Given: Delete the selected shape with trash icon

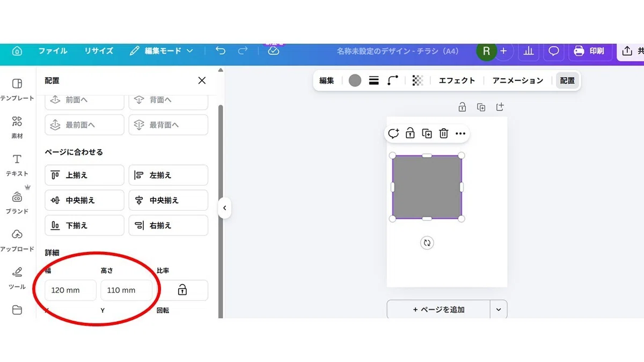Looking at the screenshot, I should 444,134.
